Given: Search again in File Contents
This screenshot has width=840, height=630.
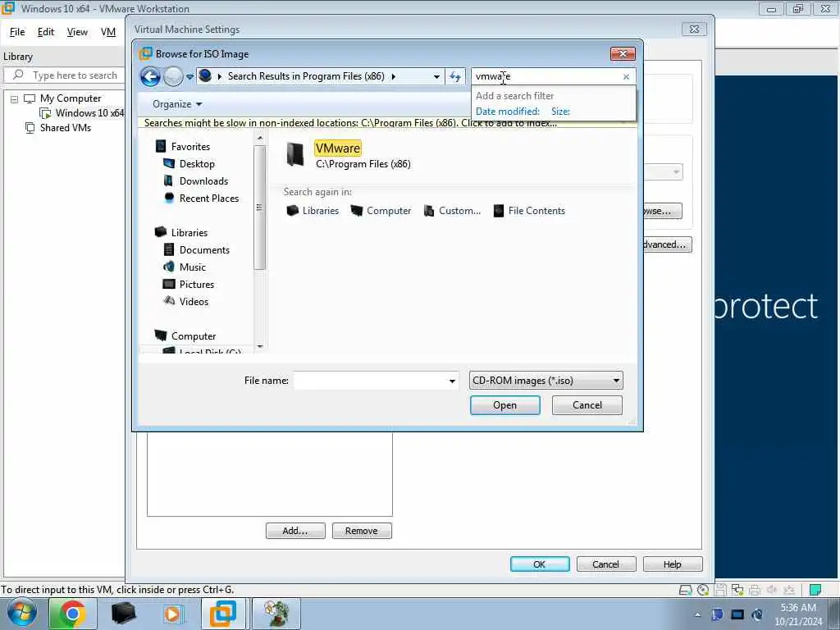Looking at the screenshot, I should pos(529,211).
